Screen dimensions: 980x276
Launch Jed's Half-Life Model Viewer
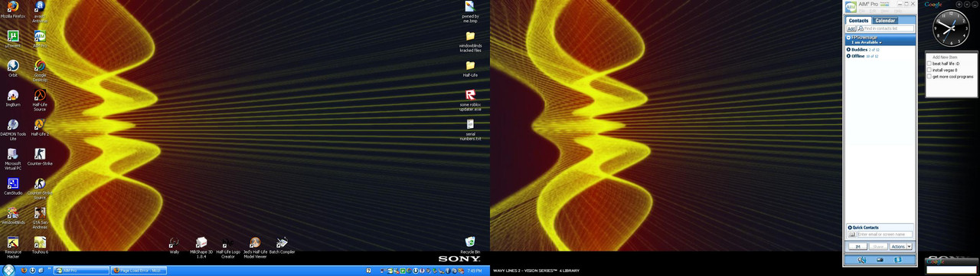(x=255, y=248)
